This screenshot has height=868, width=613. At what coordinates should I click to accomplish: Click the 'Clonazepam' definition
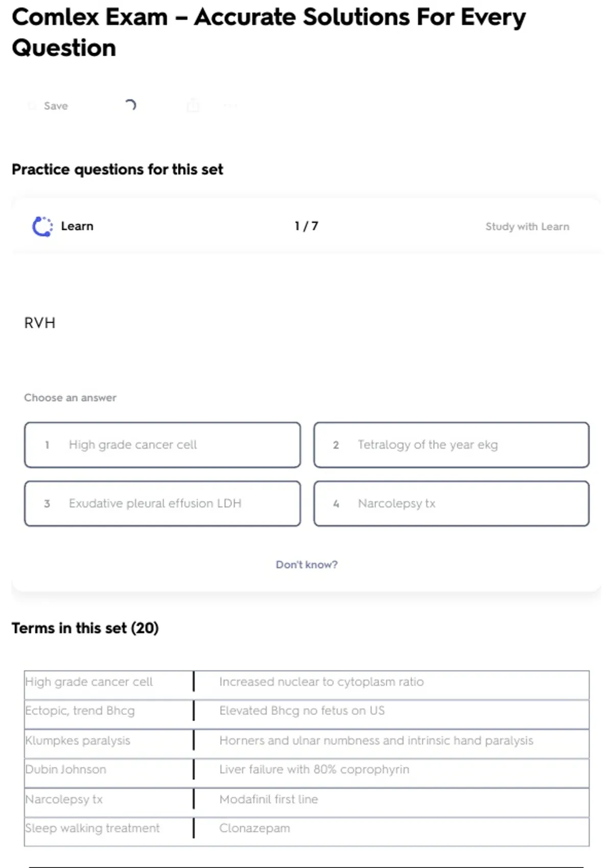pyautogui.click(x=254, y=828)
